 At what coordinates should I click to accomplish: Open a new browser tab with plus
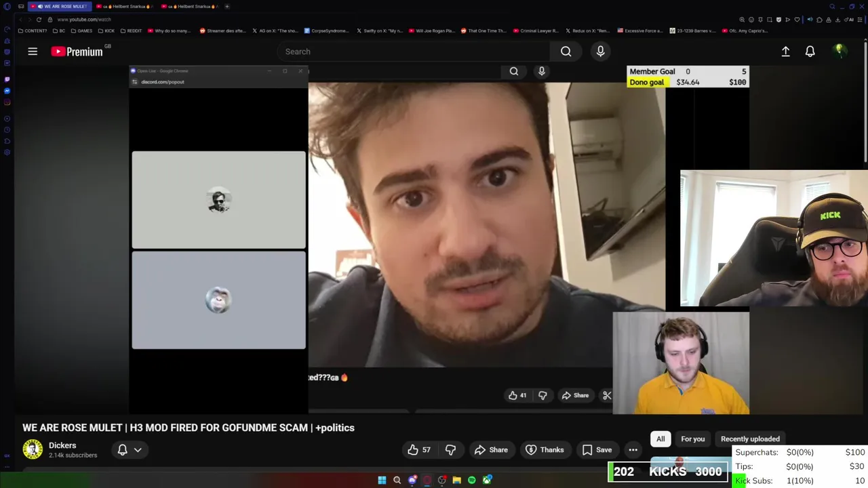point(227,6)
